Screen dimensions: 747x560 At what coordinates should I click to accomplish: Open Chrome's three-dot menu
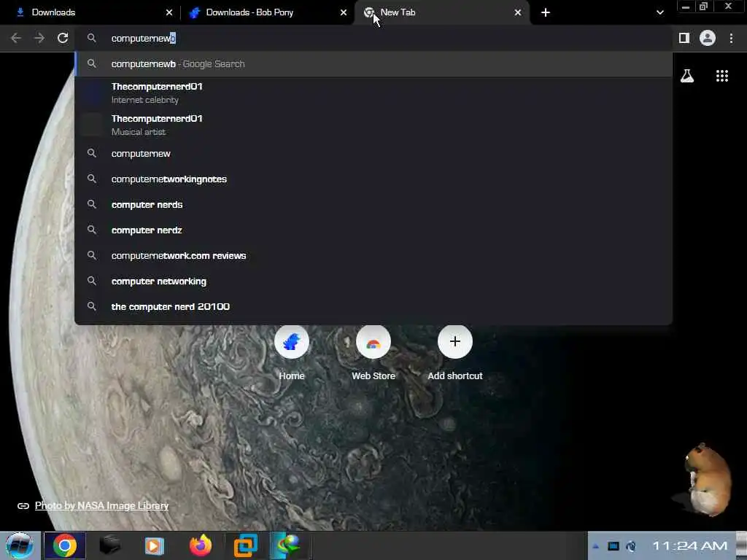(x=731, y=38)
